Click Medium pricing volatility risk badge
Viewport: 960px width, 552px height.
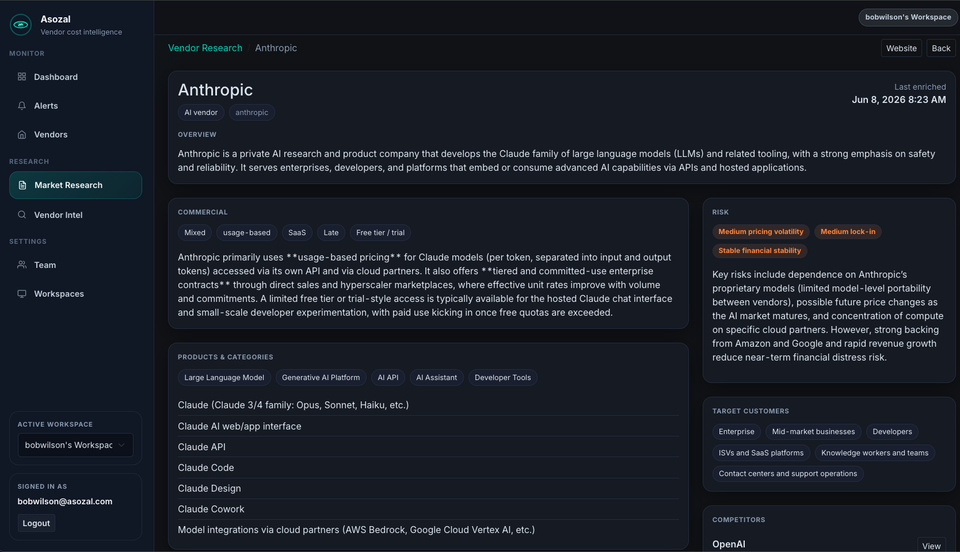pos(760,231)
